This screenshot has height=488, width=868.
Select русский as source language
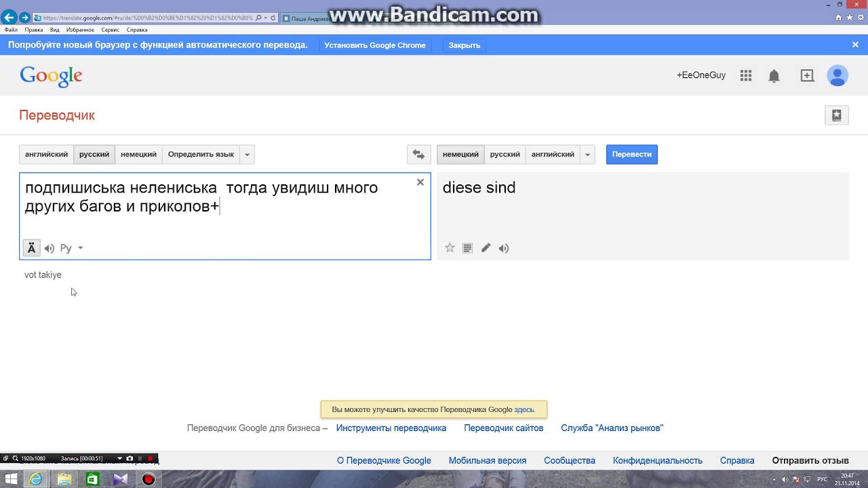tap(94, 155)
